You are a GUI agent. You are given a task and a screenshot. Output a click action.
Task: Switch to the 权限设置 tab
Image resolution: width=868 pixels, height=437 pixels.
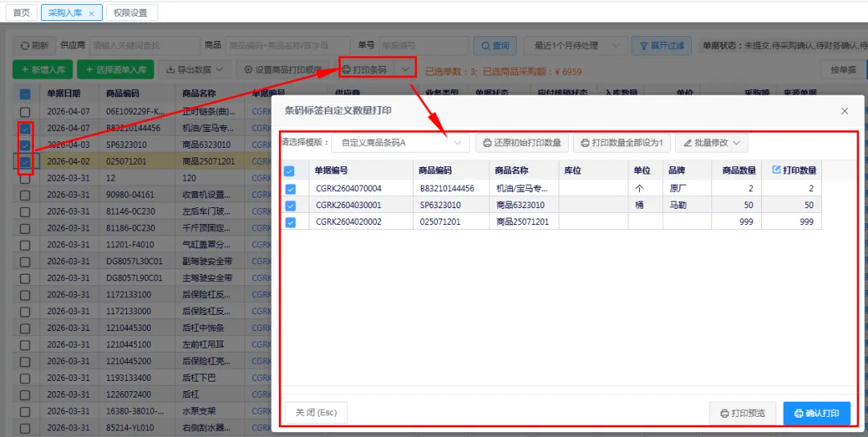click(131, 13)
